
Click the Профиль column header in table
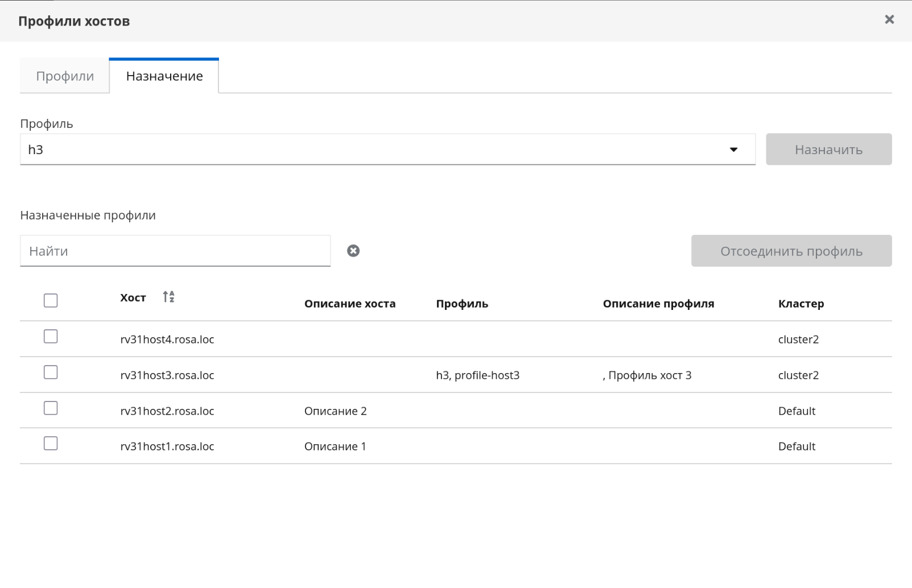point(461,304)
